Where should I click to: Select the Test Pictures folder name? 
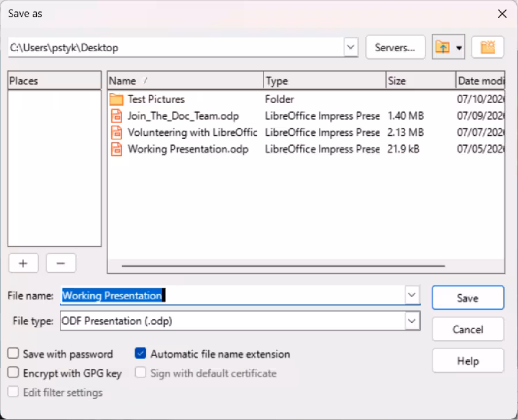pos(156,99)
